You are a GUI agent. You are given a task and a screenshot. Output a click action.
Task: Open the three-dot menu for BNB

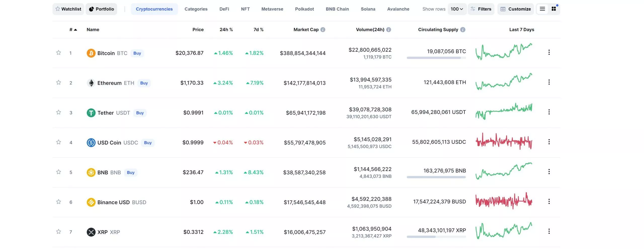point(549,172)
